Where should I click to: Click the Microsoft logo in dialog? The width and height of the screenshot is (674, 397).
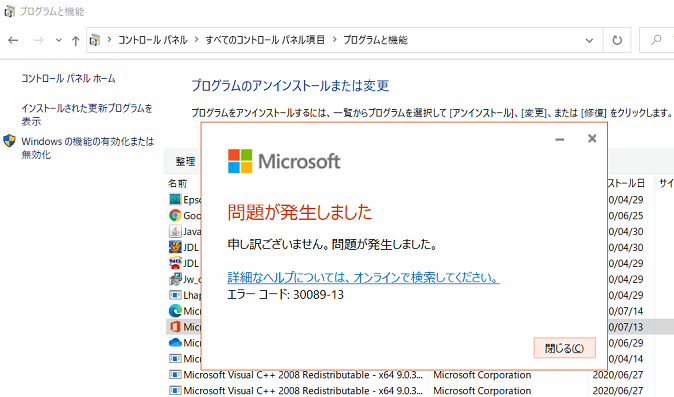click(284, 162)
